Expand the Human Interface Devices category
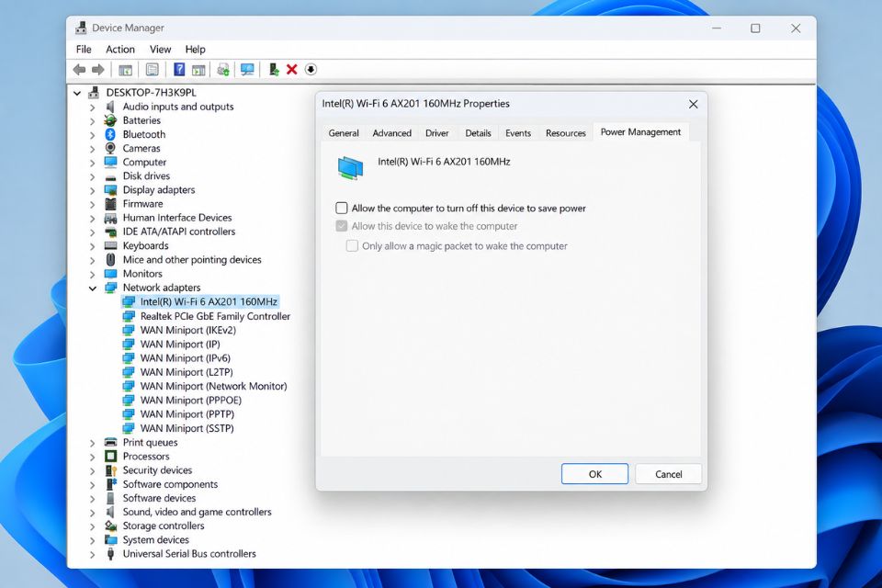Viewport: 882px width, 588px height. (x=92, y=219)
